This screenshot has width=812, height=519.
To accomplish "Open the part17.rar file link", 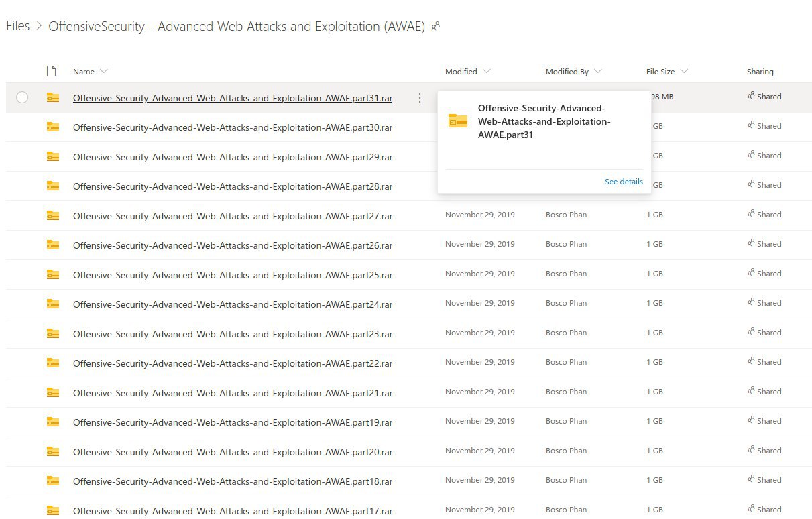I will (233, 511).
